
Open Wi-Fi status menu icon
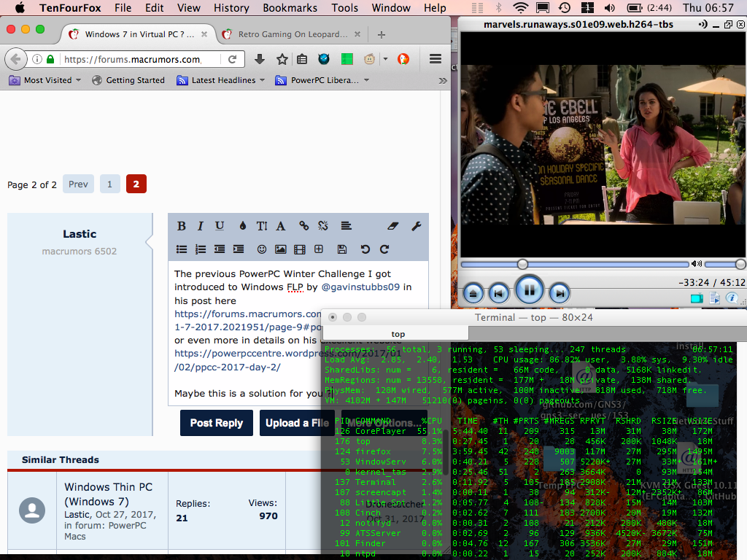(521, 8)
